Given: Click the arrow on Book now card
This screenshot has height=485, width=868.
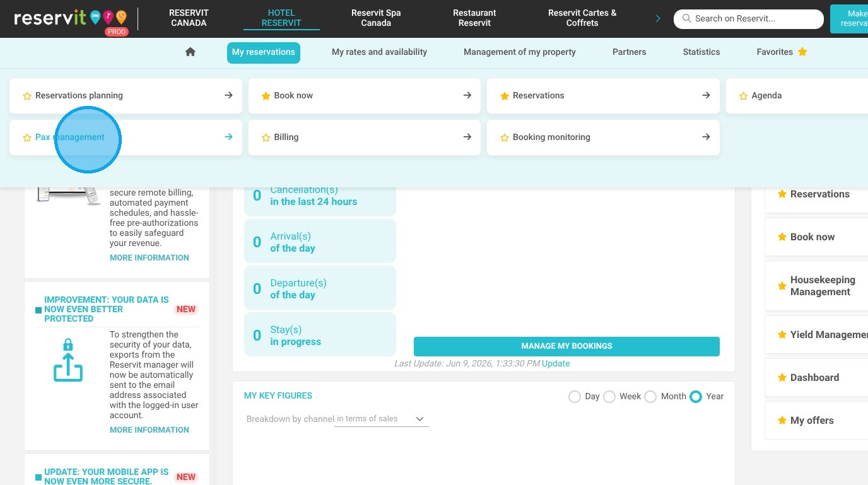Looking at the screenshot, I should (x=467, y=95).
